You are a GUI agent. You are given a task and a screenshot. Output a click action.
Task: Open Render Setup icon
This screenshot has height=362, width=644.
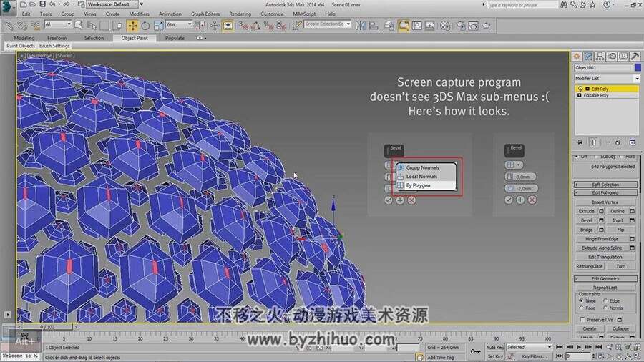pyautogui.click(x=461, y=26)
